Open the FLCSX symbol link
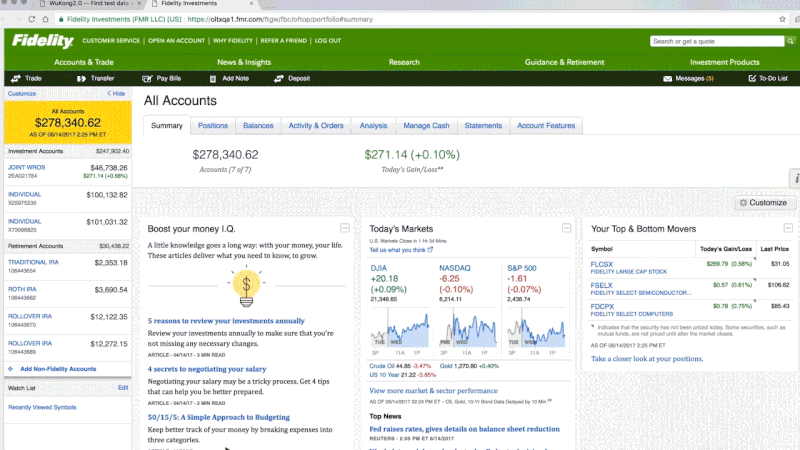 click(602, 264)
